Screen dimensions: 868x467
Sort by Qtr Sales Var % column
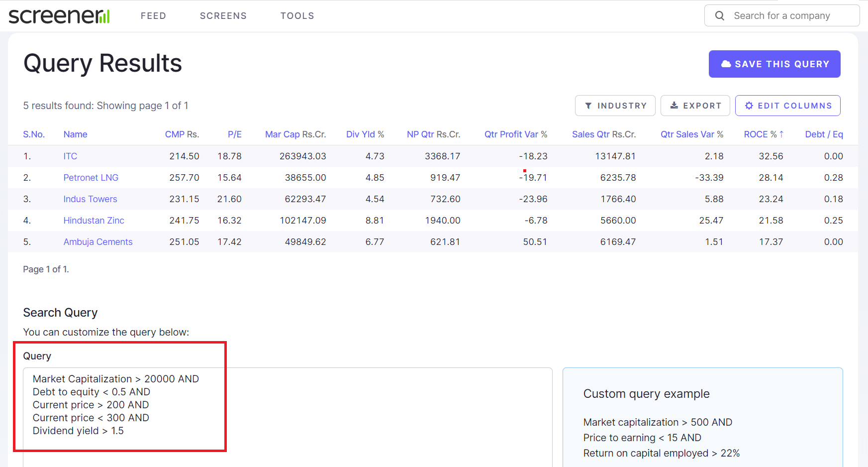tap(692, 134)
